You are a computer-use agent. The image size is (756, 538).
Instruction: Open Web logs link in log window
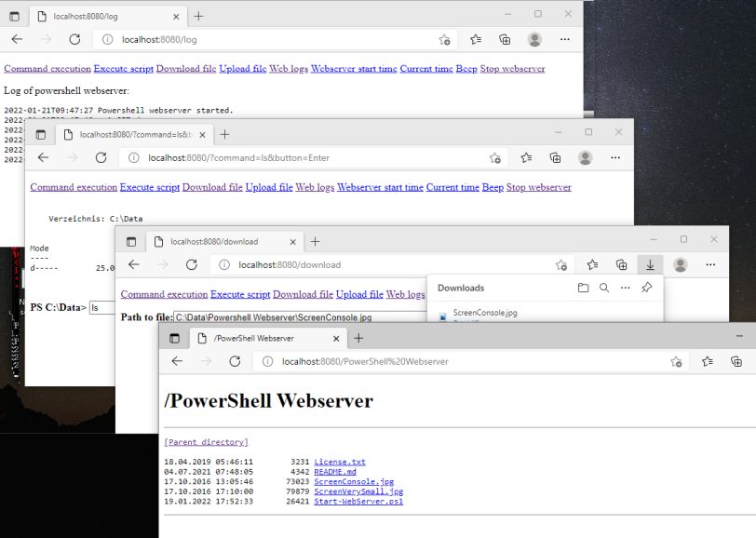click(x=289, y=69)
